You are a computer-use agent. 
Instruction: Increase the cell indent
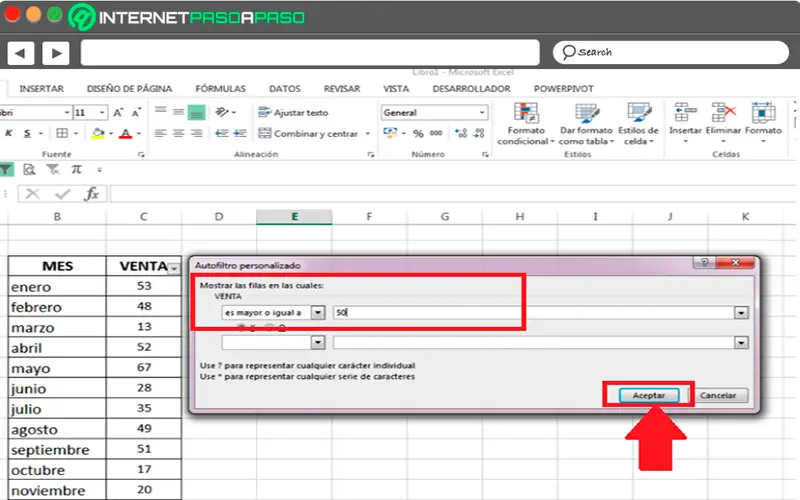[x=240, y=133]
